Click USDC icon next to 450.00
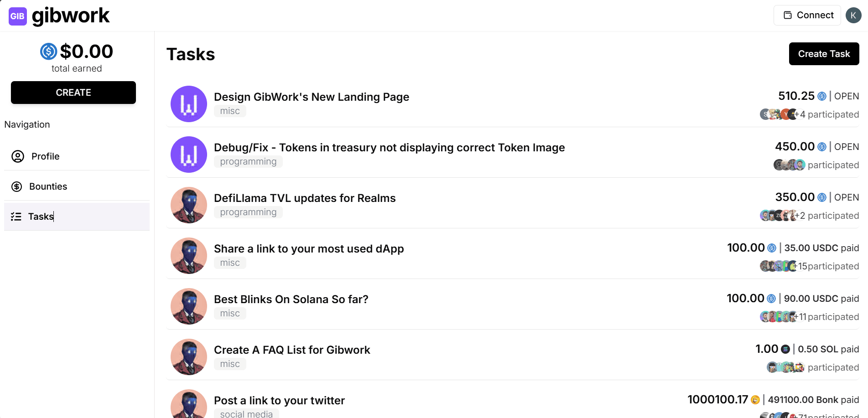 (x=822, y=147)
